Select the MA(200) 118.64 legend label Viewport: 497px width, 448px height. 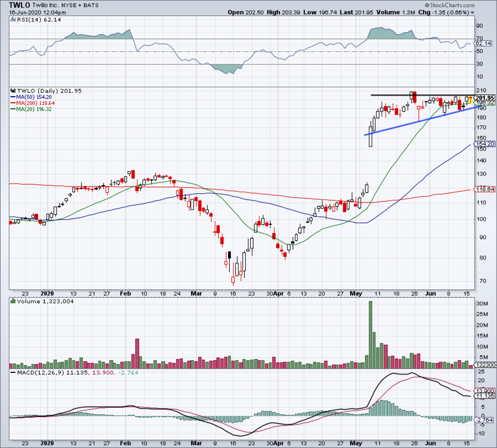click(x=35, y=103)
